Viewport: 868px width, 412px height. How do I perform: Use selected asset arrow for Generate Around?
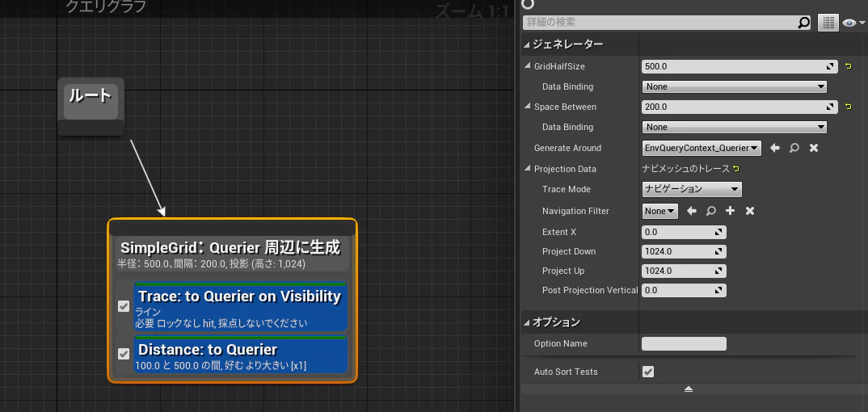point(775,148)
